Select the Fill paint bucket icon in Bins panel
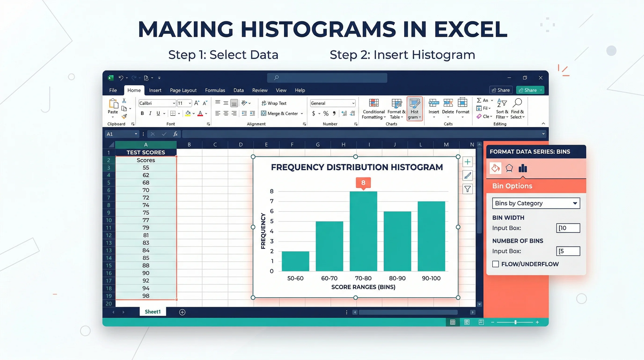The width and height of the screenshot is (644, 360). (495, 168)
